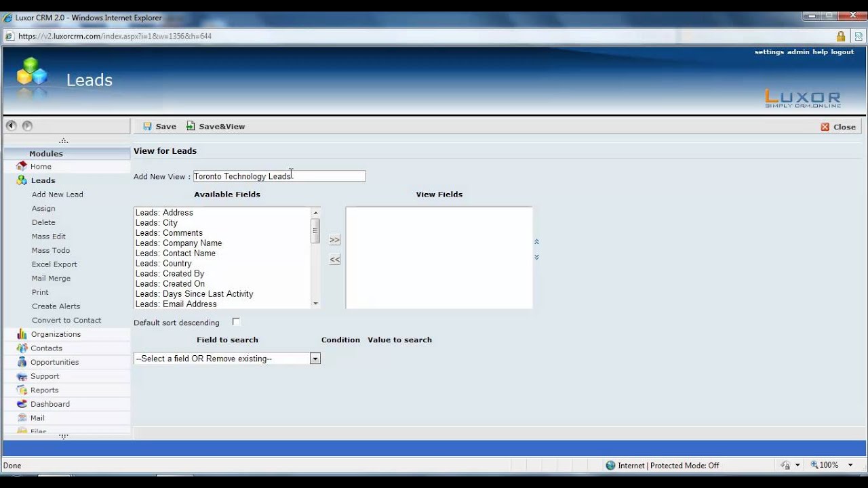Move view field up with double chevron
The width and height of the screenshot is (868, 488).
click(x=536, y=242)
